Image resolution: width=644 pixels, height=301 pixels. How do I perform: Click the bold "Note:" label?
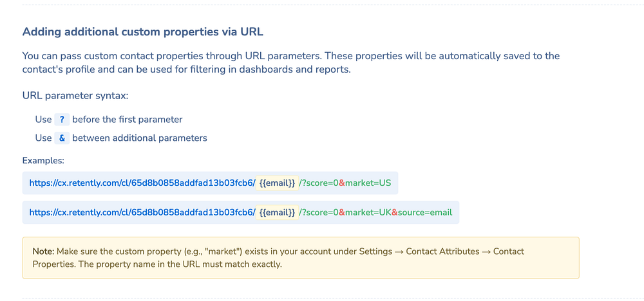click(44, 251)
